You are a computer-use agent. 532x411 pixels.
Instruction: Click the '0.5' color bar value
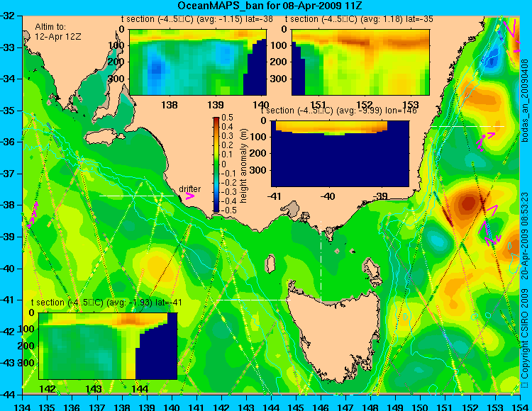point(227,118)
